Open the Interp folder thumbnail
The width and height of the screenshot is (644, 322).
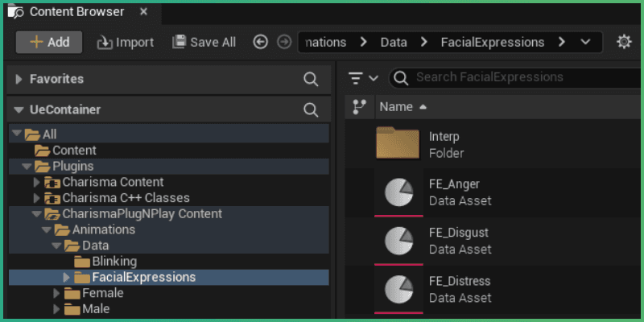398,143
